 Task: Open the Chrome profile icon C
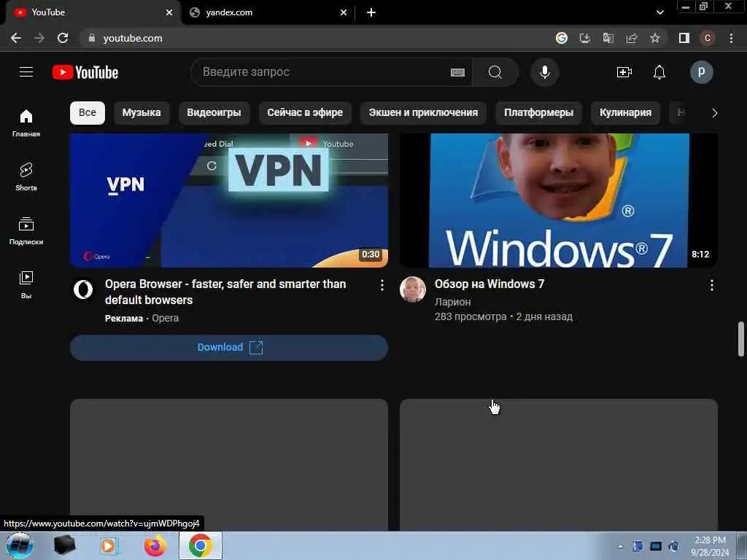pos(708,38)
